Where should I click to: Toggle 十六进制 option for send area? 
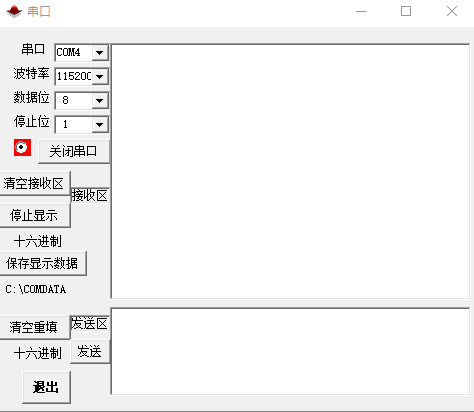point(38,353)
